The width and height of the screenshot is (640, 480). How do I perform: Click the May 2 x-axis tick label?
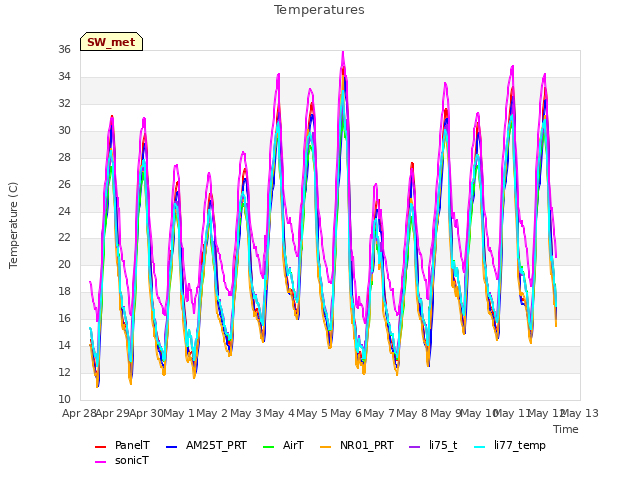pyautogui.click(x=212, y=413)
